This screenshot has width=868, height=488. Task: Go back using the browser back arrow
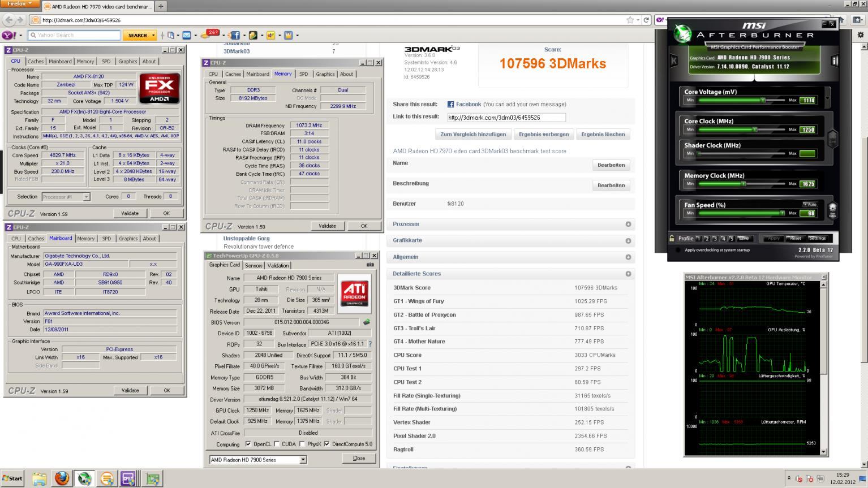(x=8, y=20)
